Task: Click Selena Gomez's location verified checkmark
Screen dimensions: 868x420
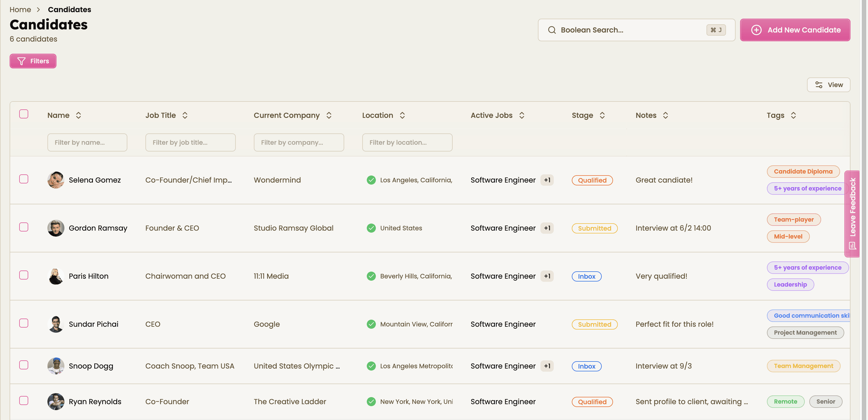Action: coord(372,180)
